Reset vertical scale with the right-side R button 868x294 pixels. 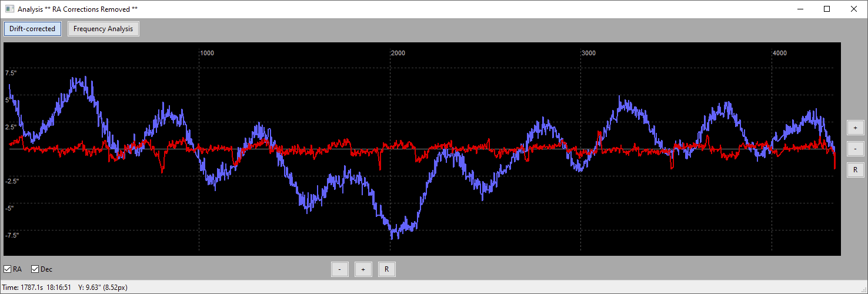point(855,170)
